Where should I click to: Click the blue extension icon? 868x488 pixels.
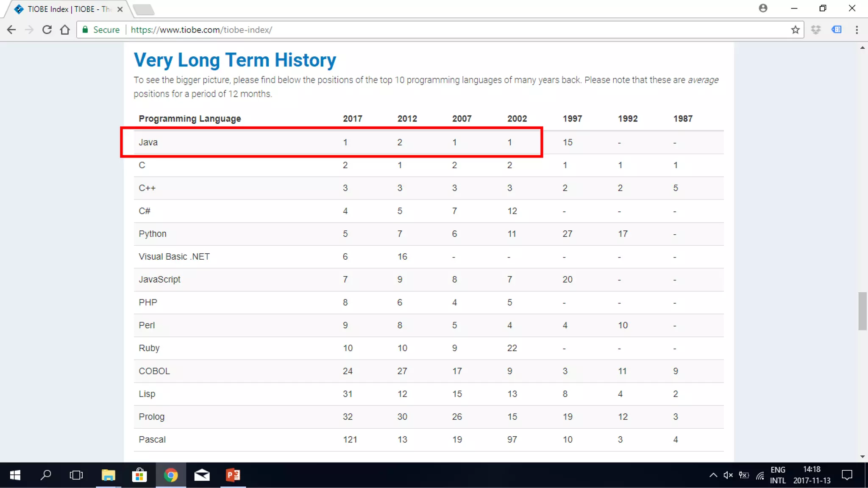point(837,30)
